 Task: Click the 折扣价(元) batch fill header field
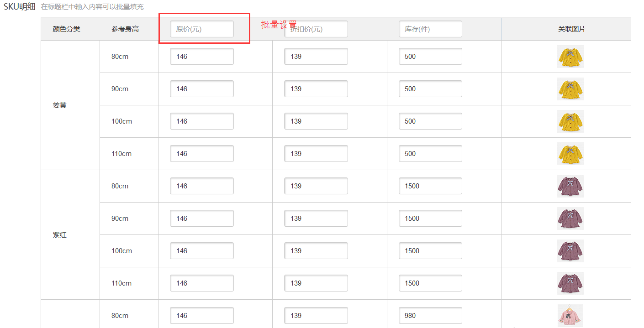pyautogui.click(x=316, y=29)
